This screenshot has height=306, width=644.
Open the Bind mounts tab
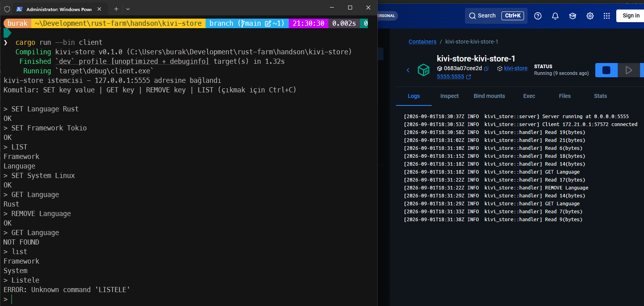[x=489, y=96]
